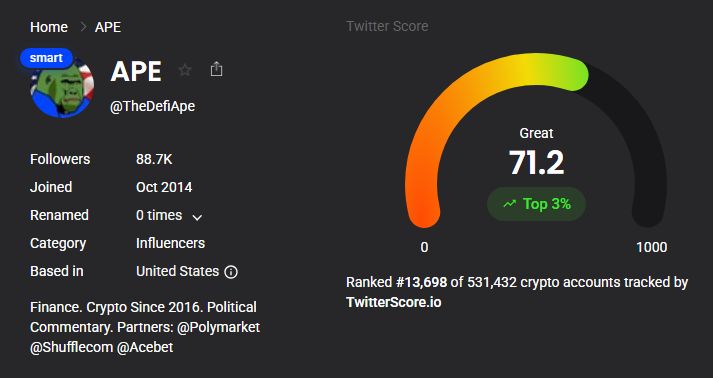This screenshot has height=378, width=713.
Task: Open the APE profile avatar image
Action: [62, 86]
